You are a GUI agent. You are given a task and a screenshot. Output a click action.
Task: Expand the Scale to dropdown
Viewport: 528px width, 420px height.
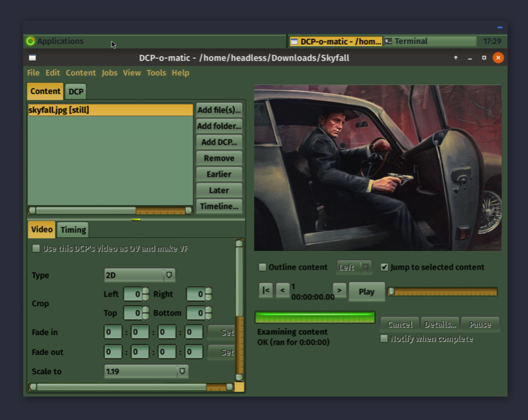click(x=146, y=371)
